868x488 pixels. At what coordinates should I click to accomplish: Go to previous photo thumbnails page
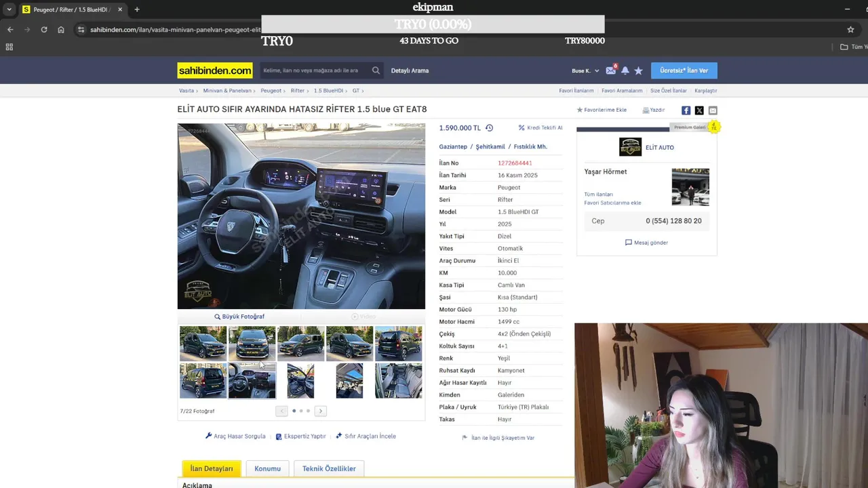281,411
